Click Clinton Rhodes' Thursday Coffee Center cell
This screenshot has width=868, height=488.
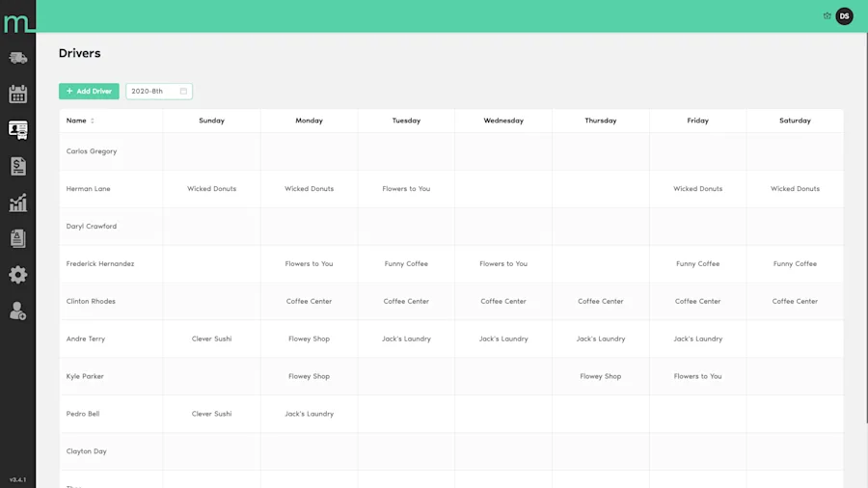coord(601,302)
